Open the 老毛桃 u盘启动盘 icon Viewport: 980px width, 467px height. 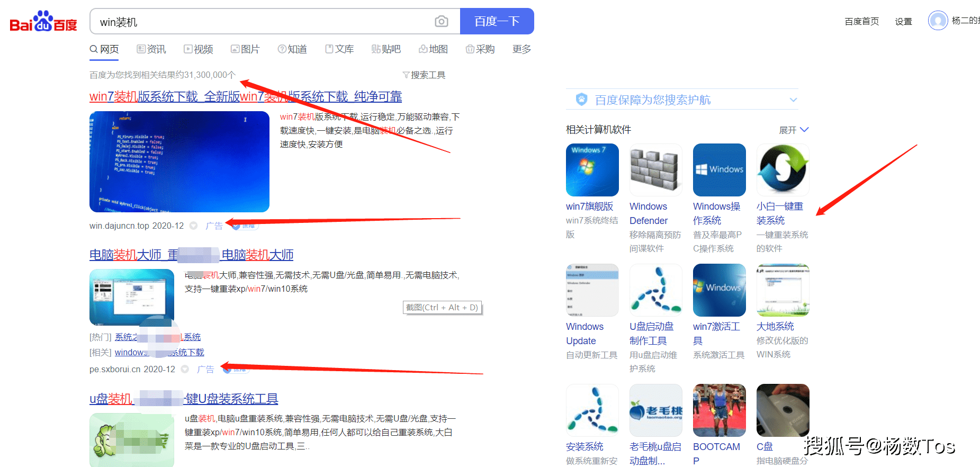655,410
